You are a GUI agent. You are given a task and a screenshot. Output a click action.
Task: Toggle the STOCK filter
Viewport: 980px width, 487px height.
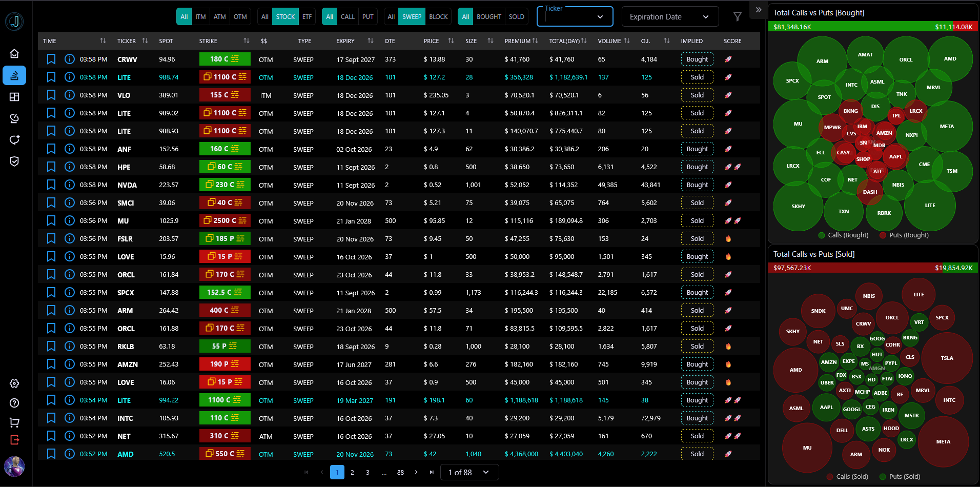[285, 17]
